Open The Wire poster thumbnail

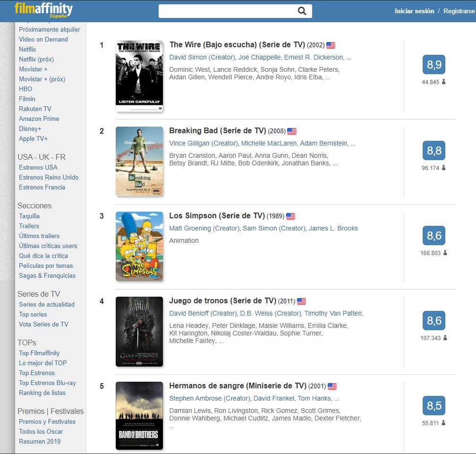pos(139,76)
